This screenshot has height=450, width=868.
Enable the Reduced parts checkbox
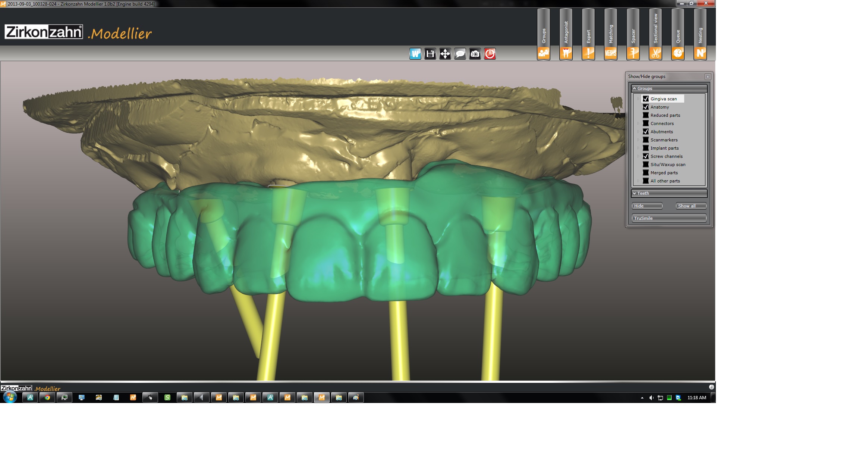coord(646,115)
